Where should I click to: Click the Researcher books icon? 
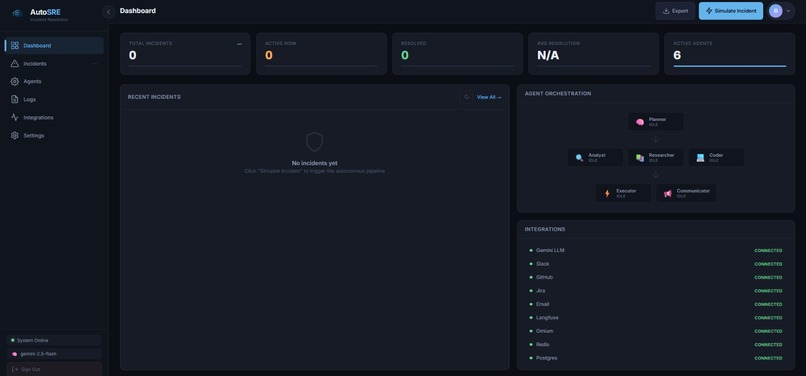639,158
